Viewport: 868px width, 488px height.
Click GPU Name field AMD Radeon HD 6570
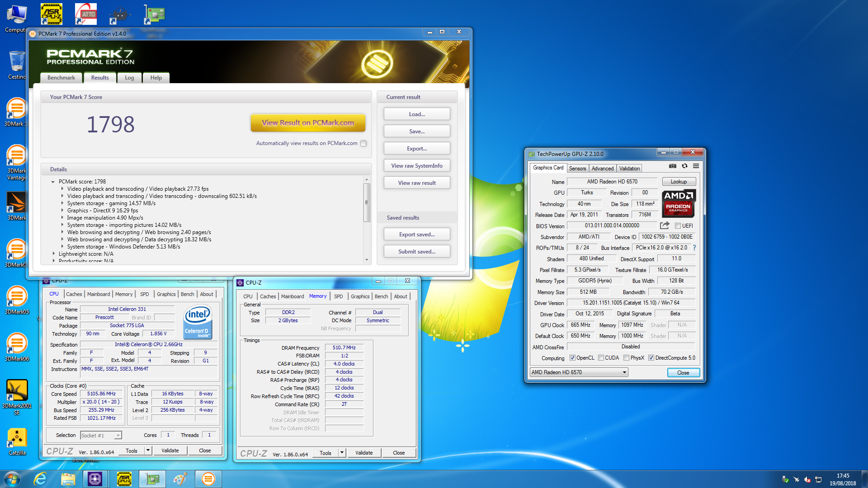point(612,182)
